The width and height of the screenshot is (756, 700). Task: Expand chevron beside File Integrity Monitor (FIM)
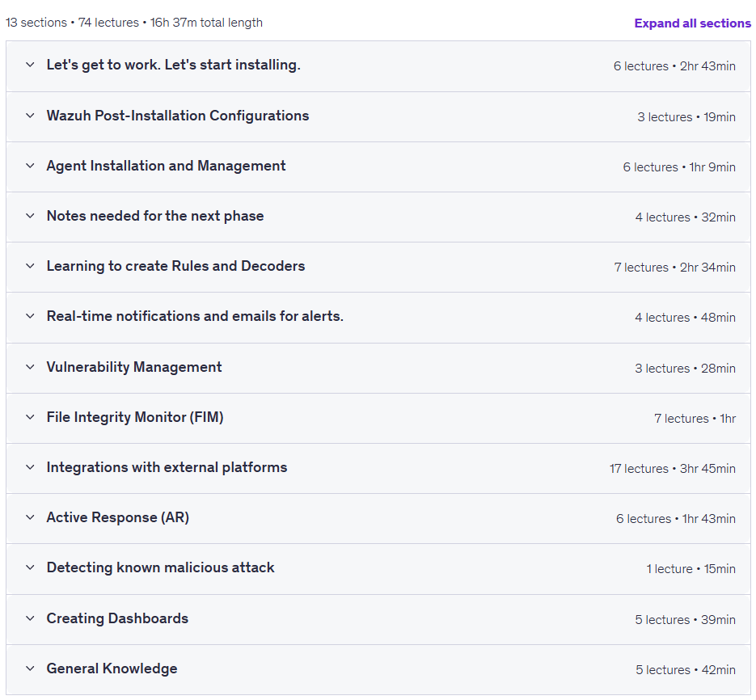point(30,417)
